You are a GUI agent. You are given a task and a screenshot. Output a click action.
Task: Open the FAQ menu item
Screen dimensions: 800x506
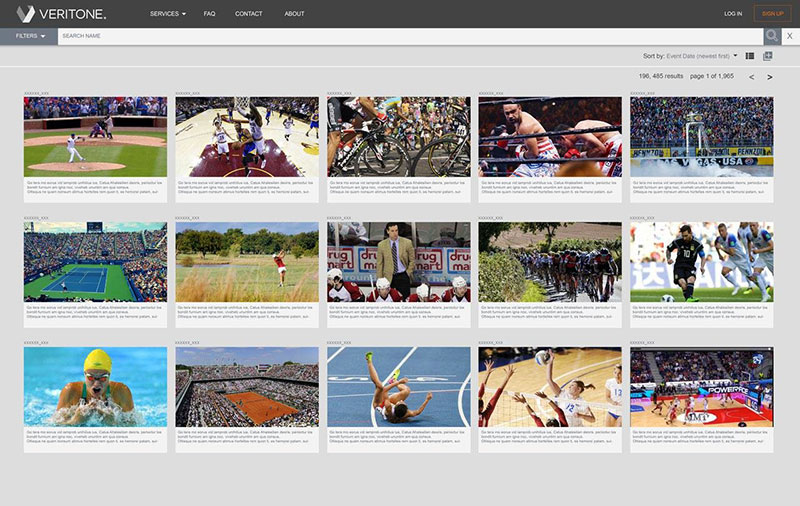(x=209, y=14)
